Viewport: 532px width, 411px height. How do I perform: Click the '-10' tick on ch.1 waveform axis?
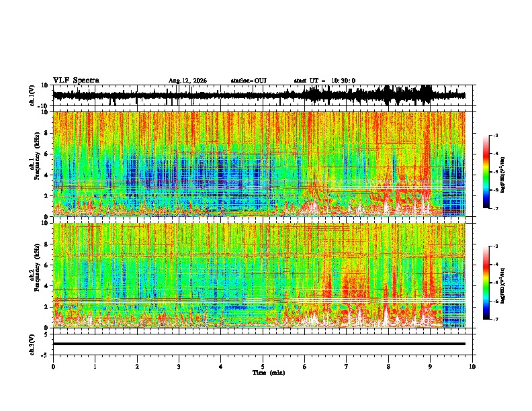coord(44,106)
